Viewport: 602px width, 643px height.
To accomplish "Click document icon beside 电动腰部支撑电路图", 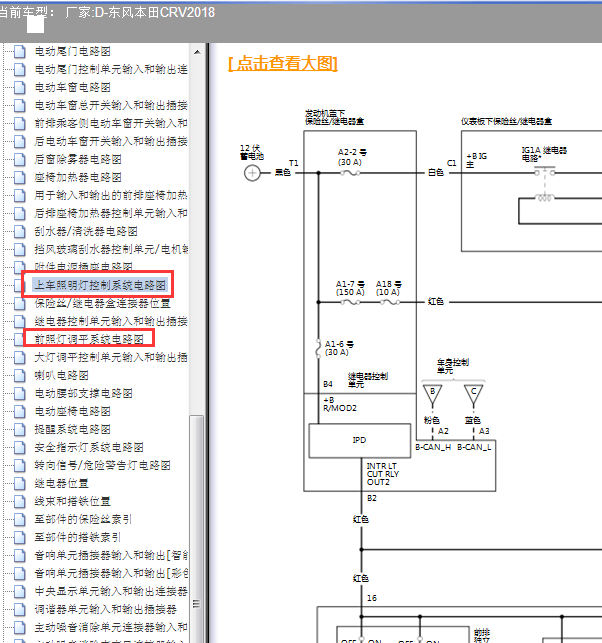I will [x=19, y=393].
